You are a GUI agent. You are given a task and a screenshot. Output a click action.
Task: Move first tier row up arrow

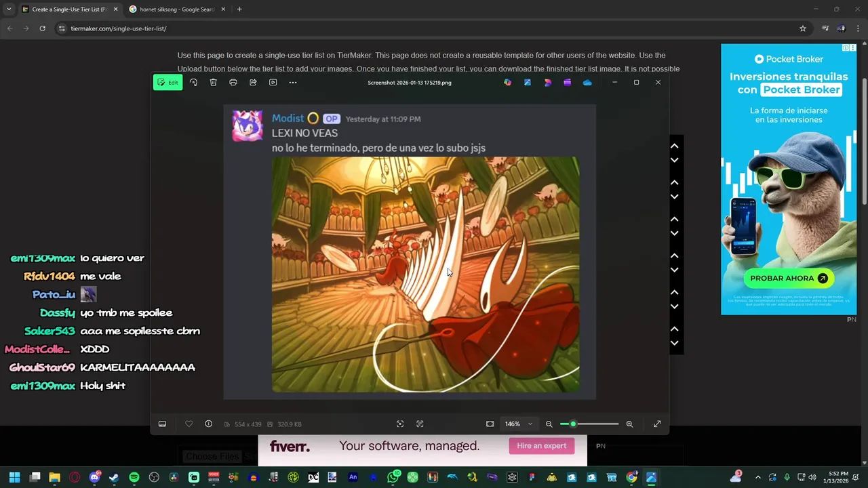pos(674,146)
